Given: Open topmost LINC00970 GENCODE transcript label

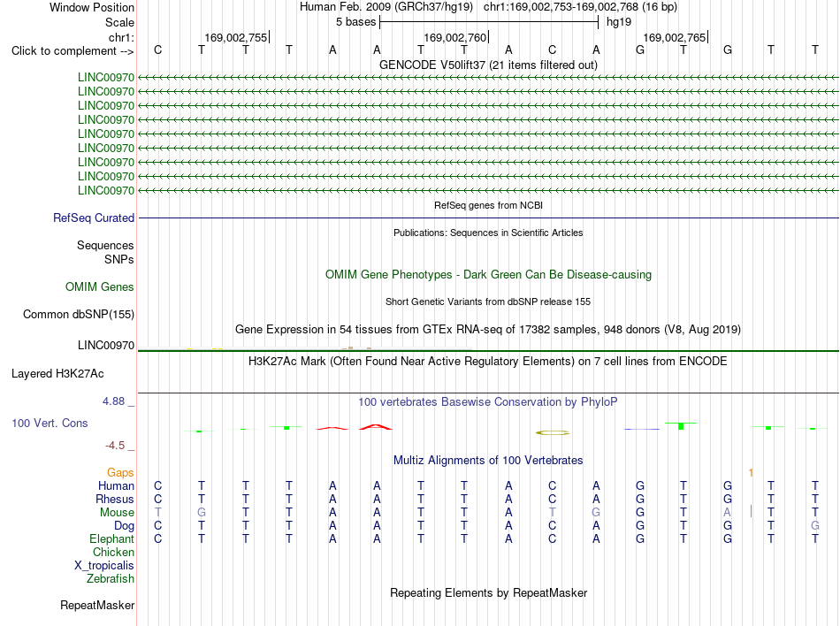Looking at the screenshot, I should tap(105, 77).
